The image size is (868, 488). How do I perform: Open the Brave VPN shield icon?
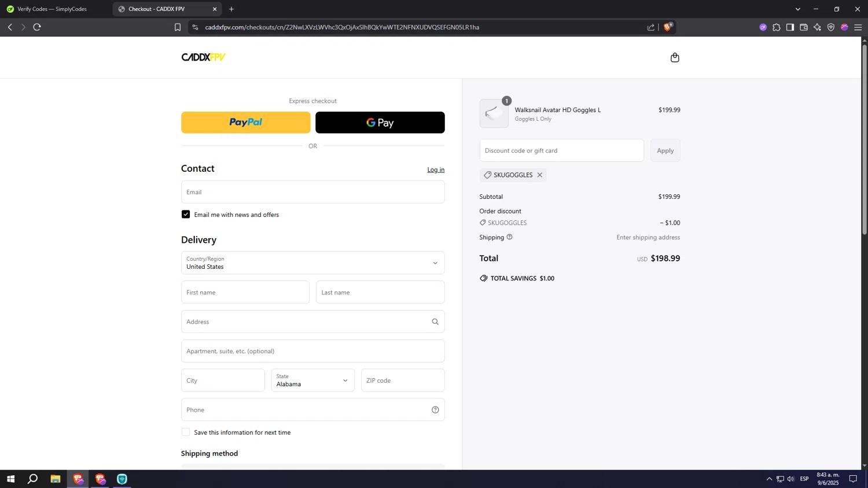click(831, 27)
